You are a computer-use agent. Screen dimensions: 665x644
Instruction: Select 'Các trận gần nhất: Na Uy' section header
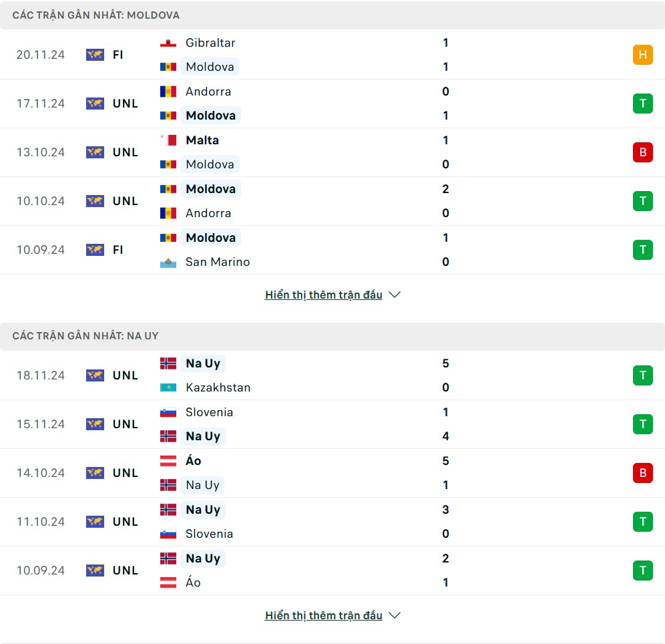point(332,336)
